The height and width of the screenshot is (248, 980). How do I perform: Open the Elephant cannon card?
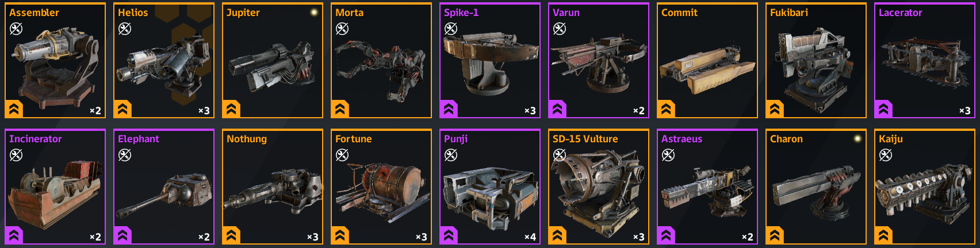coord(164,187)
